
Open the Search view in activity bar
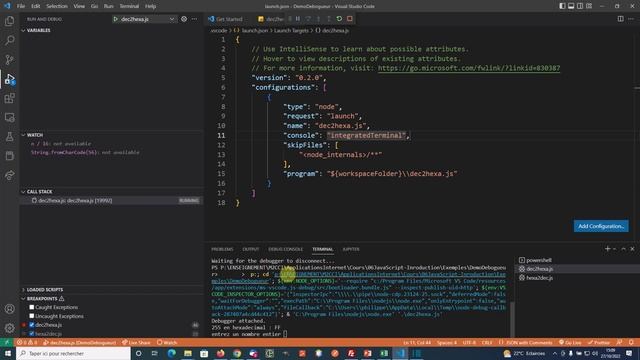[x=9, y=40]
